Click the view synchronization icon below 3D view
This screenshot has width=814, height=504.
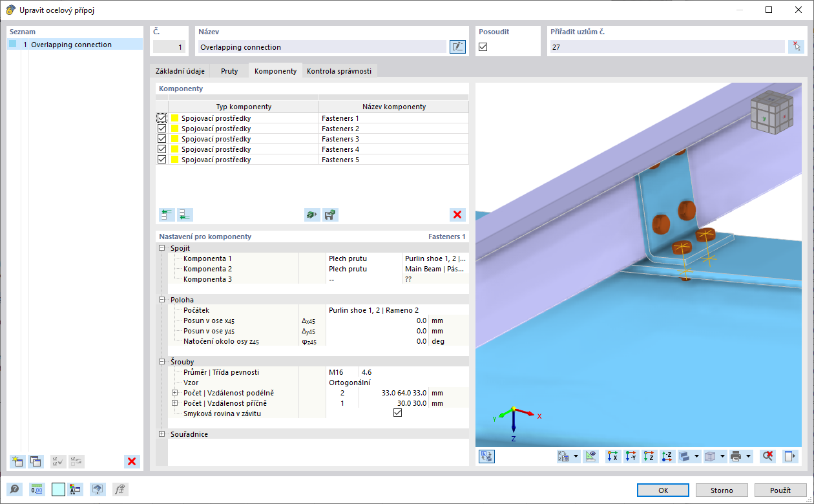(486, 456)
